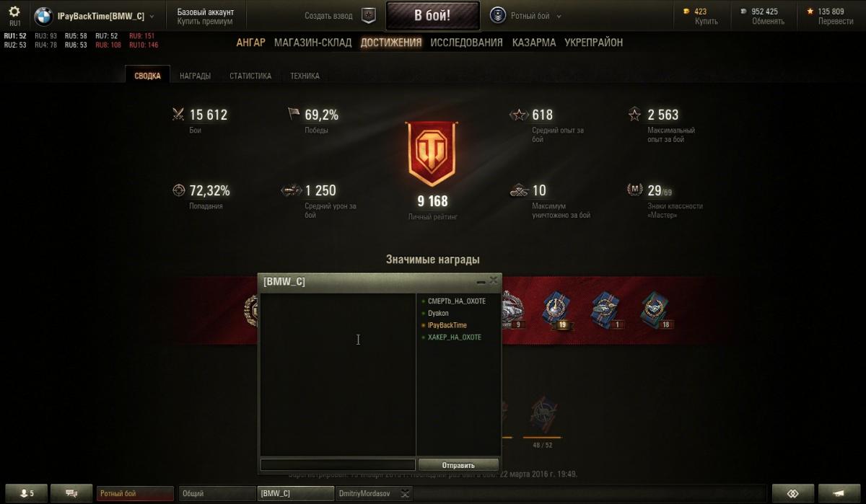This screenshot has width=866, height=504.
Task: Click the В бой! battle button
Action: (x=433, y=15)
